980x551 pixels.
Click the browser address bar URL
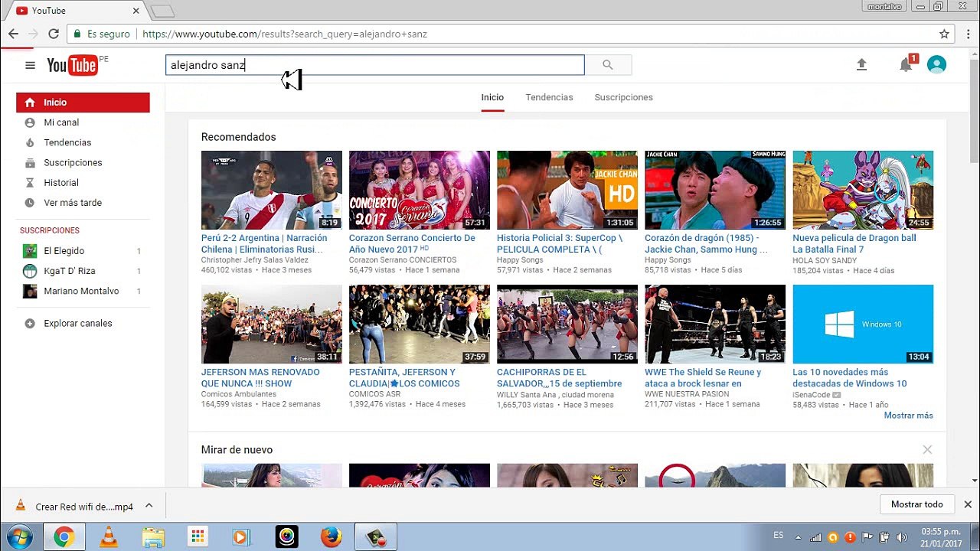point(285,34)
